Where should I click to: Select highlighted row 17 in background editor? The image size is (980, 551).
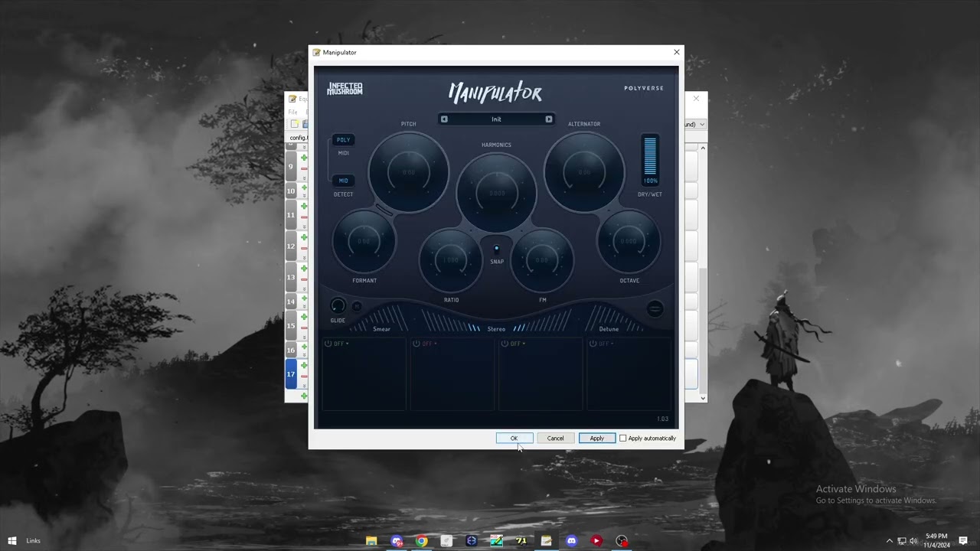point(290,374)
